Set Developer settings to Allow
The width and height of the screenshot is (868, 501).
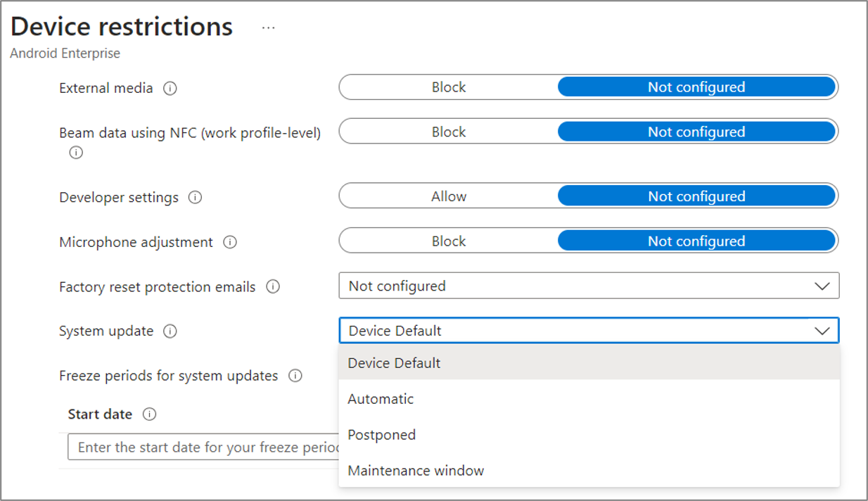(x=449, y=196)
